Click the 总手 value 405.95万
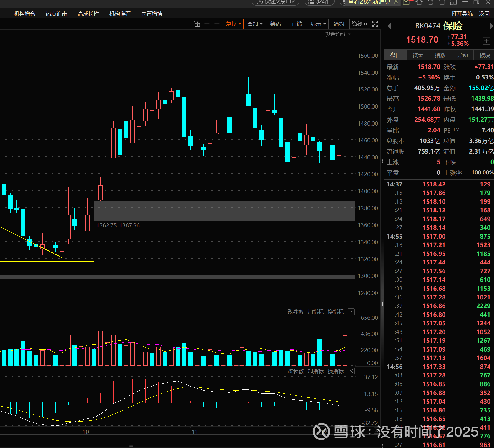 click(x=427, y=88)
